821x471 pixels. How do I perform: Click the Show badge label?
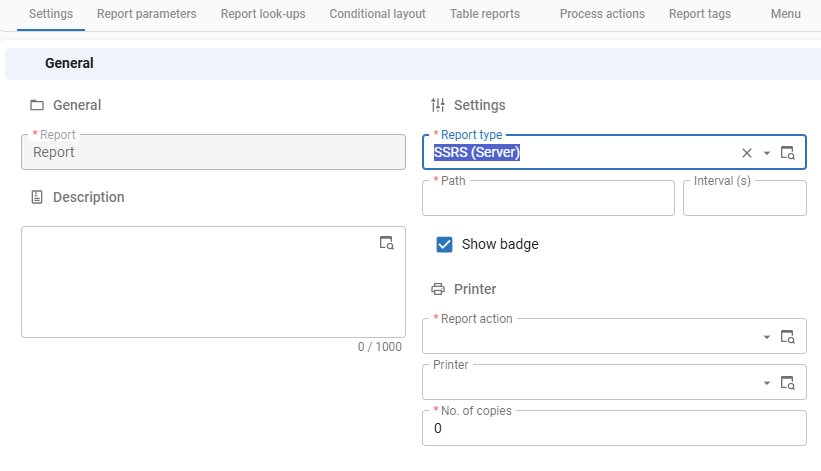(500, 244)
